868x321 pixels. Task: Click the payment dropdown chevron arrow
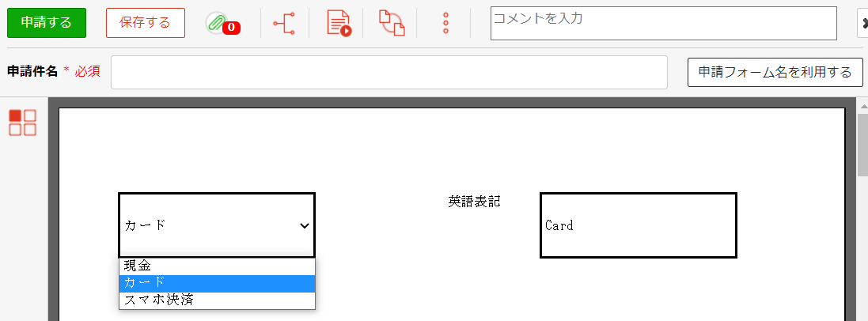305,225
